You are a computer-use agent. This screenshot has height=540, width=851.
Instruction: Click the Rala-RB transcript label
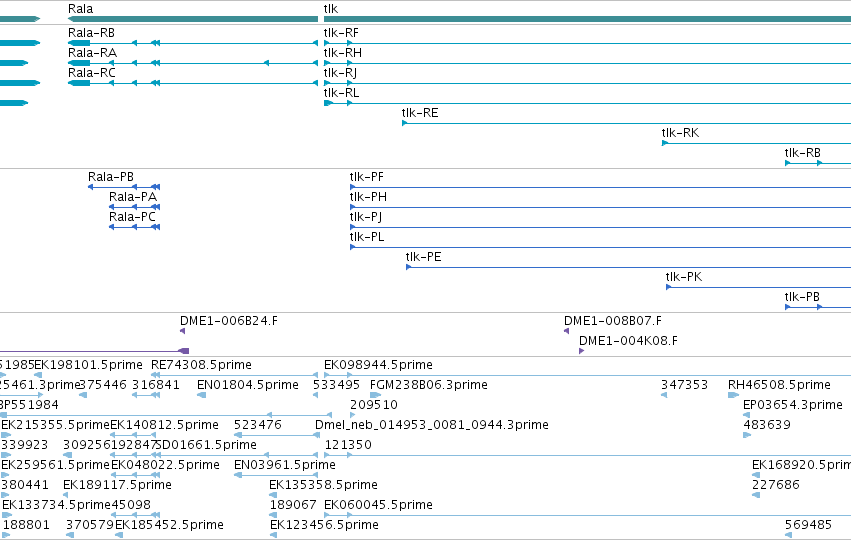[91, 33]
